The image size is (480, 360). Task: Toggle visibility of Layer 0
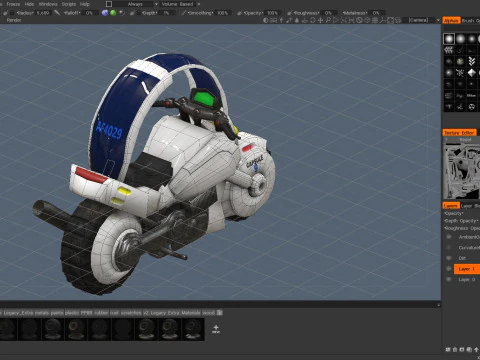(x=449, y=279)
